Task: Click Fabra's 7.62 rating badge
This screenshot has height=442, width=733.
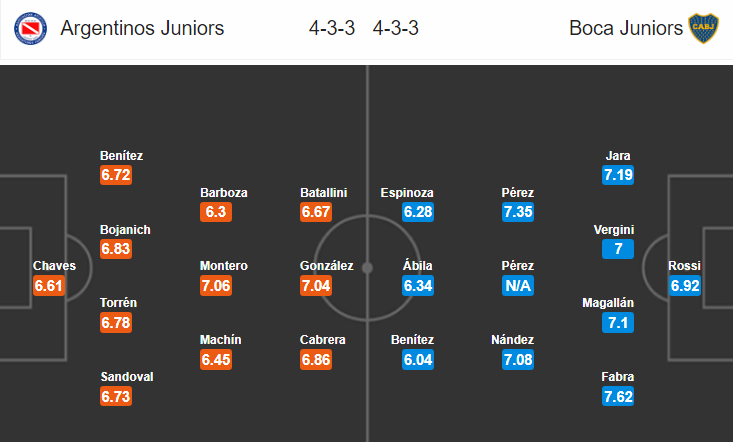Action: (618, 397)
